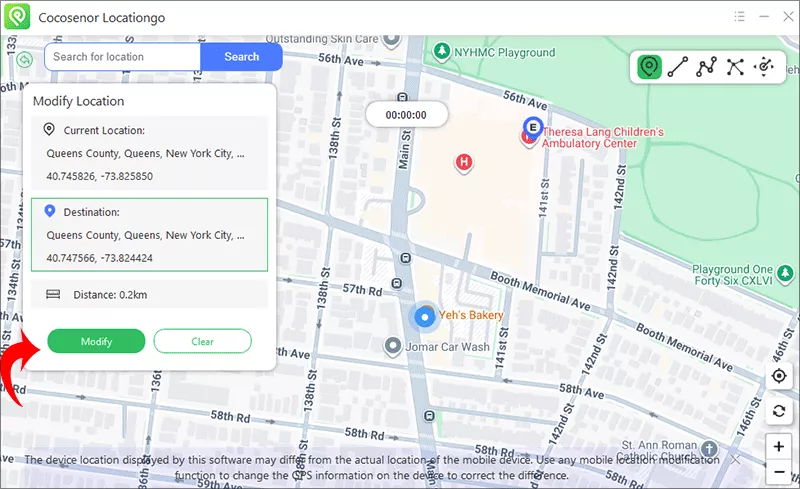
Task: Select the Destination location box
Action: click(149, 235)
